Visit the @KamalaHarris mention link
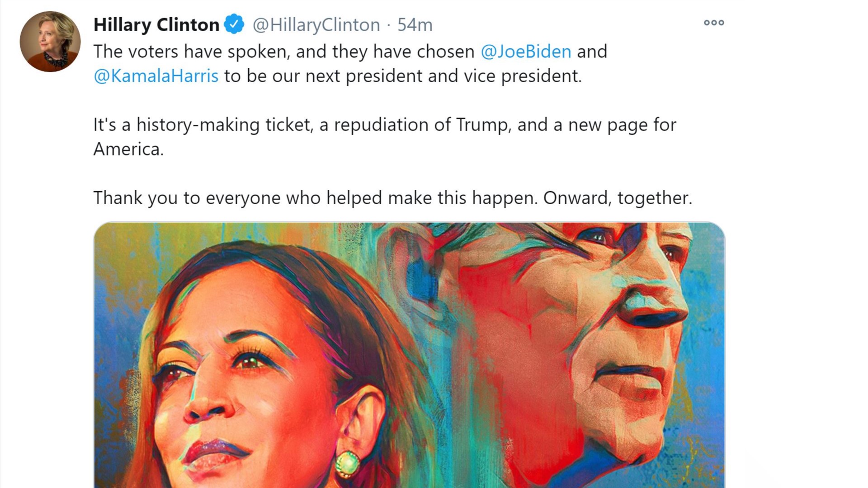Image resolution: width=868 pixels, height=488 pixels. 156,76
